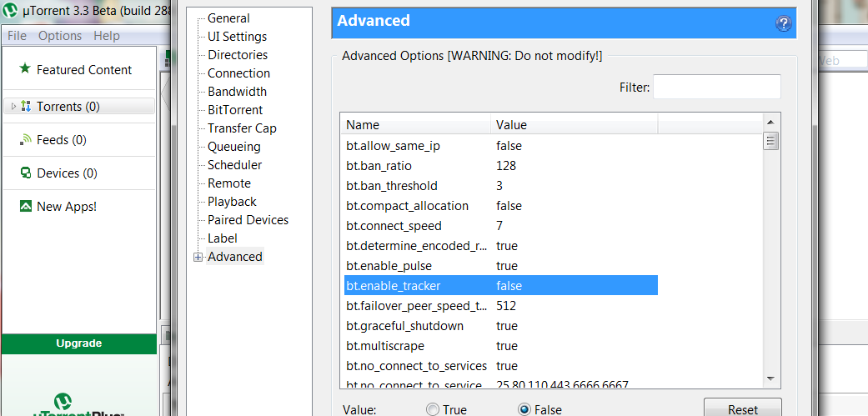Image resolution: width=868 pixels, height=416 pixels.
Task: Click the help question mark icon
Action: (783, 23)
